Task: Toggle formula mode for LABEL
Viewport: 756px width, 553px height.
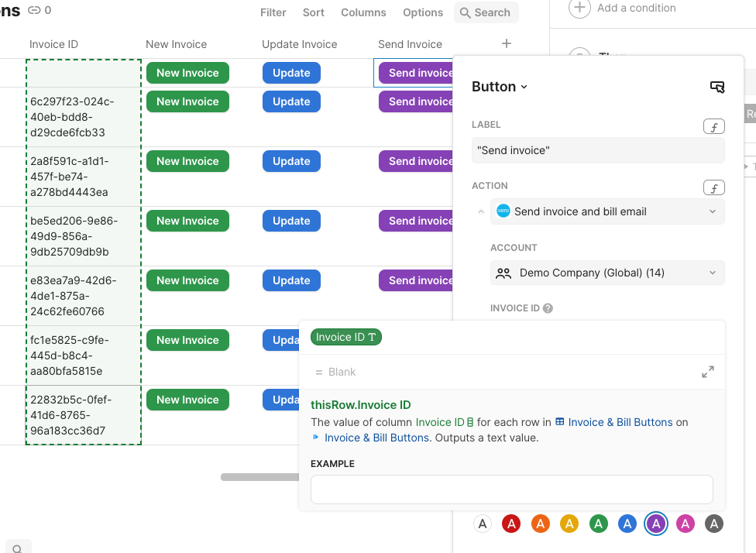Action: (714, 126)
